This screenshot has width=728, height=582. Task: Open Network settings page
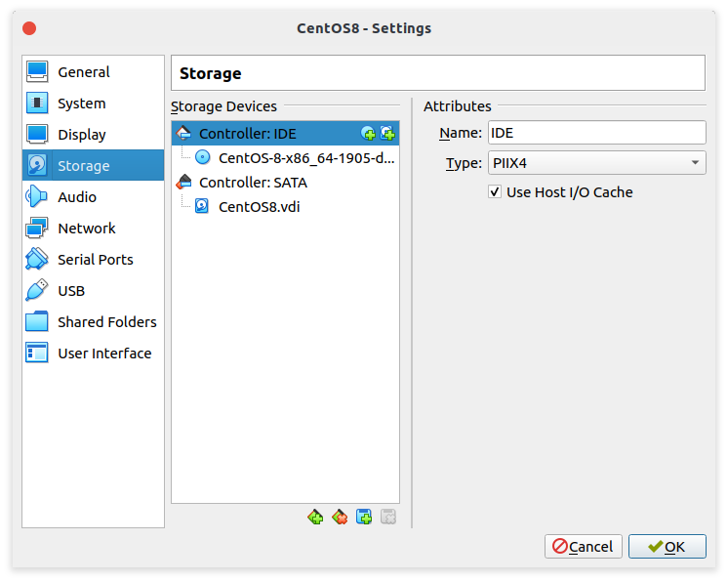[93, 229]
